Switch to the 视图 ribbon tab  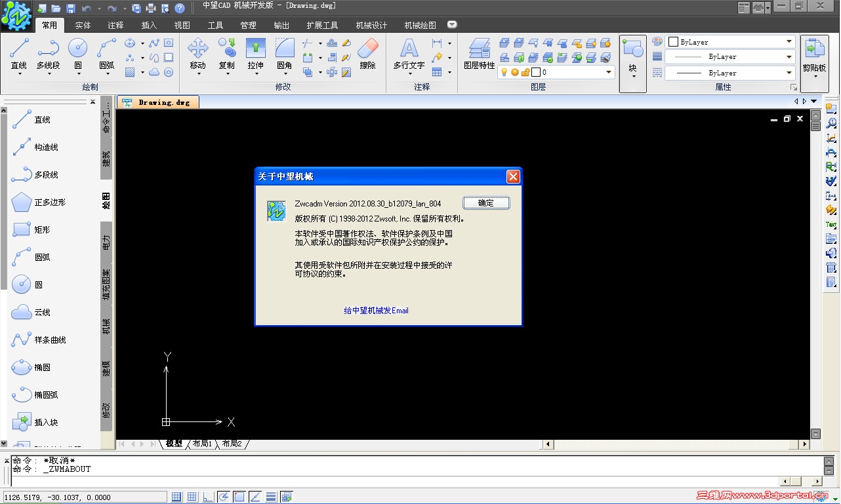point(182,26)
